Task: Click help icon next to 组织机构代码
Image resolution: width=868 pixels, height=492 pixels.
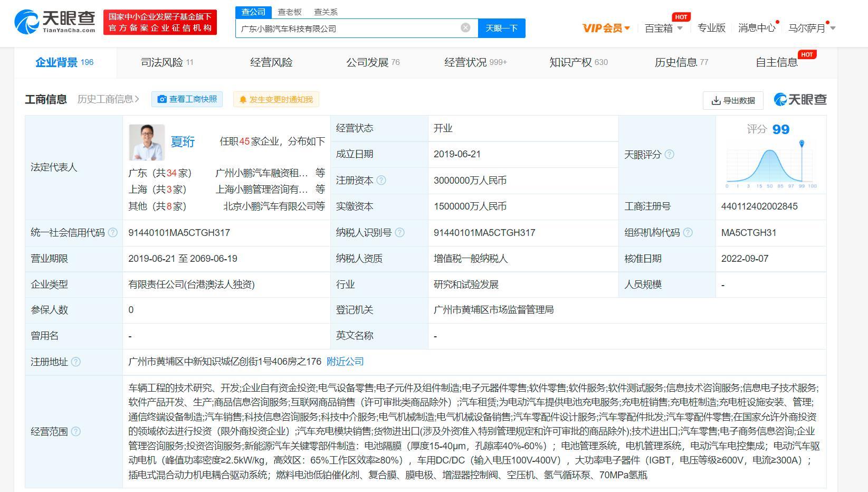Action: click(x=688, y=233)
